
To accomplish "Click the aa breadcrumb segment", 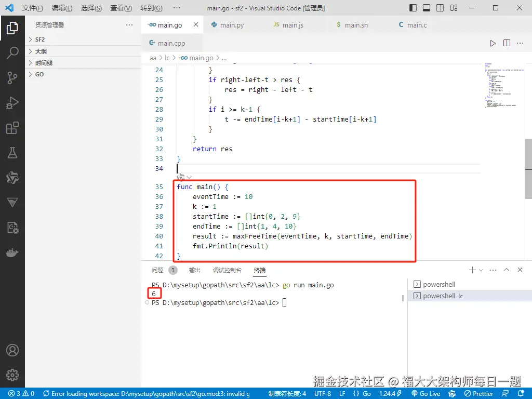I will [x=153, y=58].
